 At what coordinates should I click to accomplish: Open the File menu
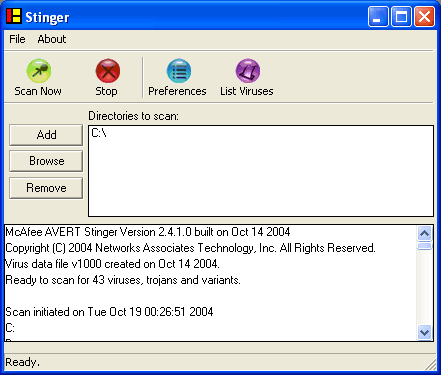[17, 39]
